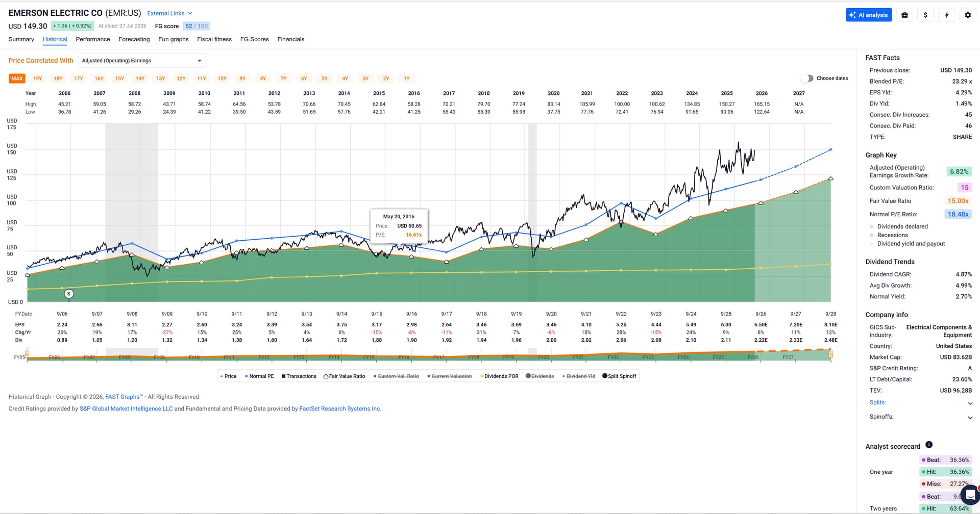Click the split spinoff S marker on chart
This screenshot has height=514, width=980.
coord(69,294)
